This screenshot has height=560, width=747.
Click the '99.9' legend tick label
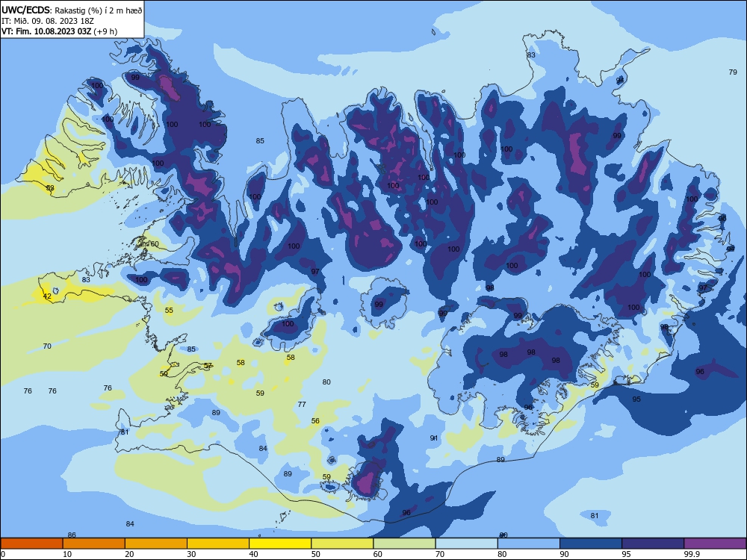(x=692, y=554)
